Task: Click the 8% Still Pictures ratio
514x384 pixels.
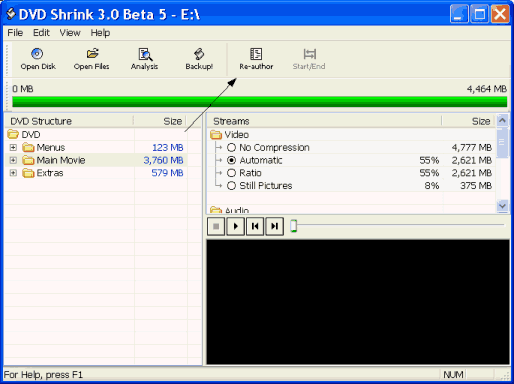Action: point(432,186)
